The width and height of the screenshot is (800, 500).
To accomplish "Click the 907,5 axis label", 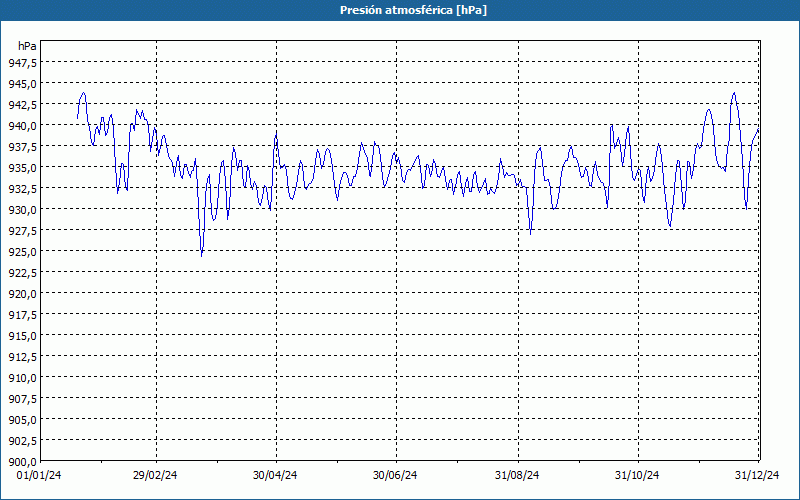I will pyautogui.click(x=22, y=398).
